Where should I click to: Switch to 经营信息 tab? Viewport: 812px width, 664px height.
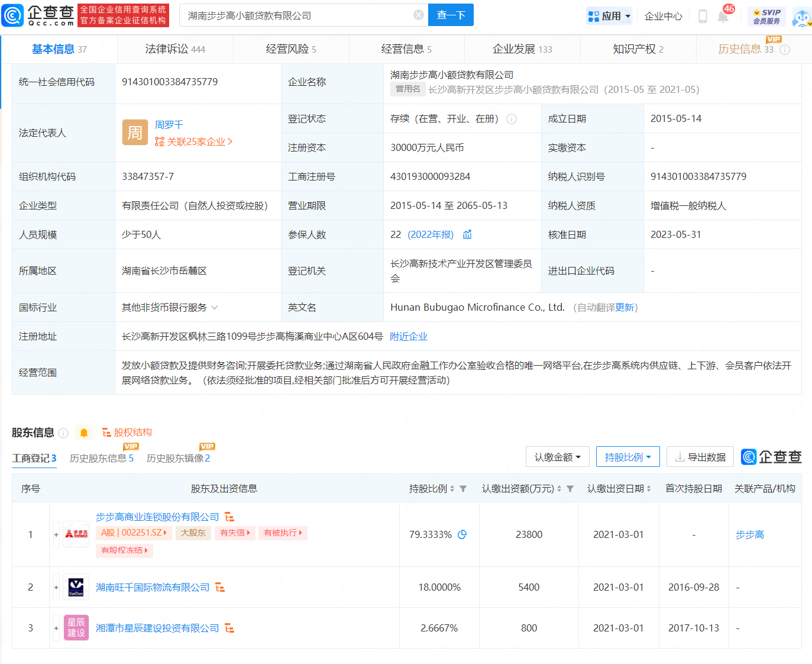point(406,49)
